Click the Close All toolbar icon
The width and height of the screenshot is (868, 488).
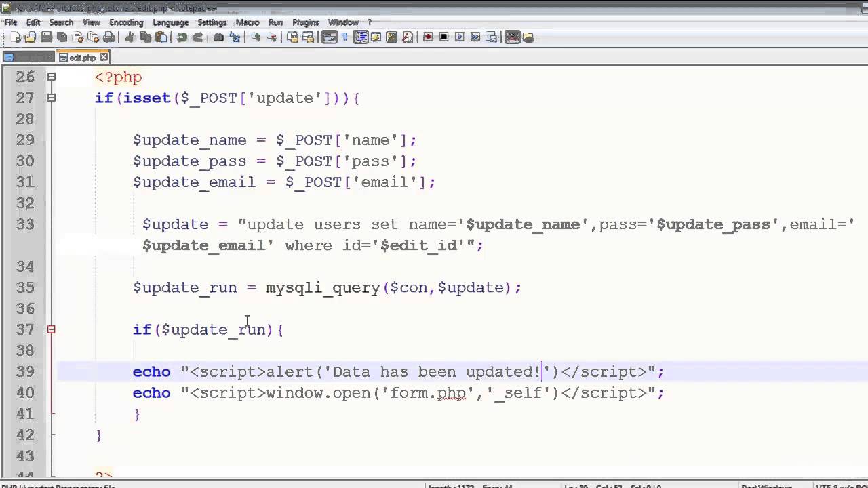(93, 37)
